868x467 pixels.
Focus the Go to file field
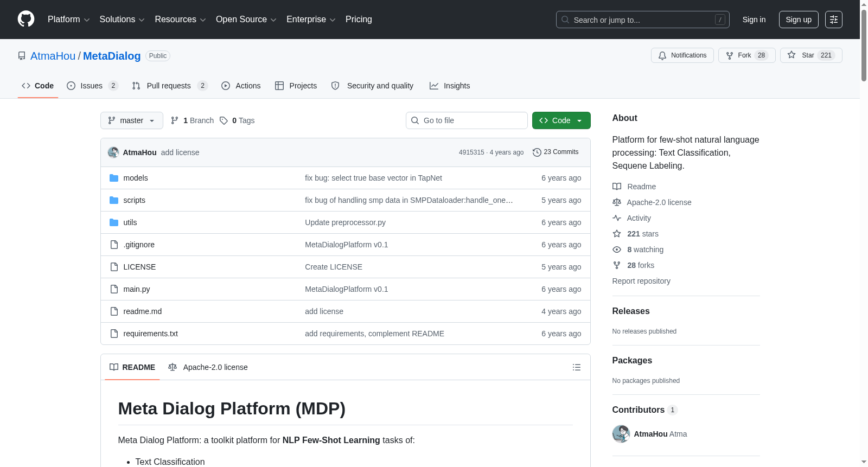tap(467, 120)
